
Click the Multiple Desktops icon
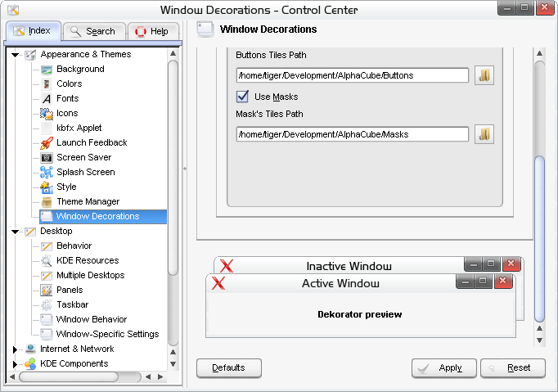pos(47,276)
